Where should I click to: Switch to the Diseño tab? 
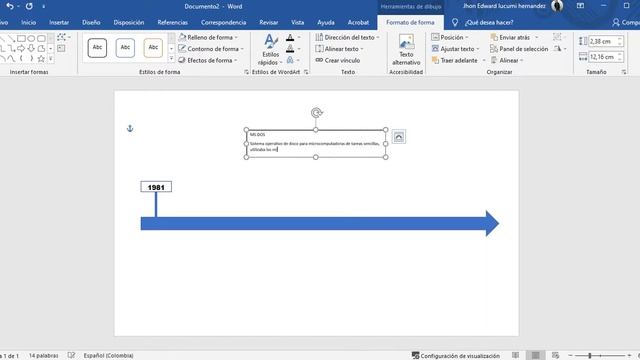(x=91, y=22)
